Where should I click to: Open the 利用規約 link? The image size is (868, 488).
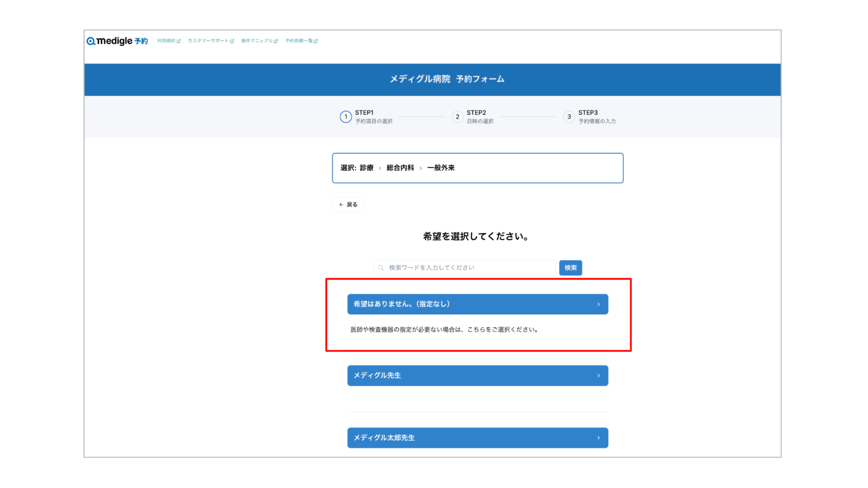tap(166, 41)
